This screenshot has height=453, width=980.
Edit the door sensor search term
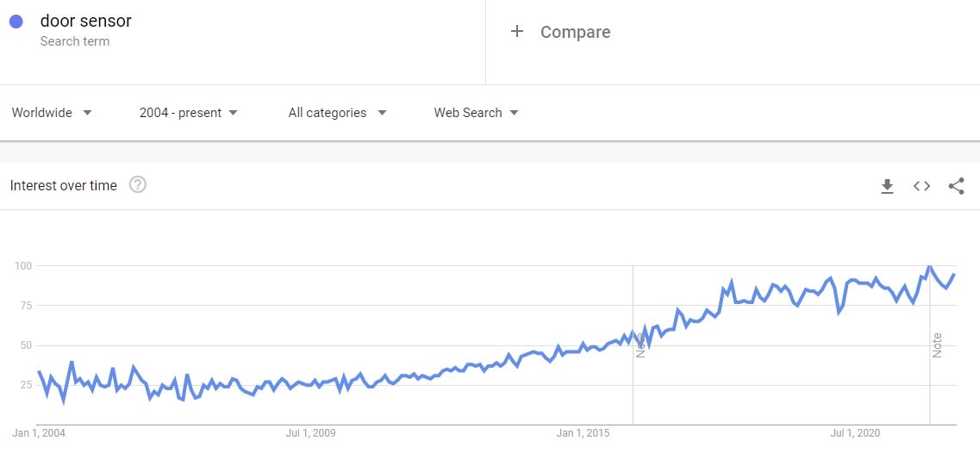coord(86,21)
